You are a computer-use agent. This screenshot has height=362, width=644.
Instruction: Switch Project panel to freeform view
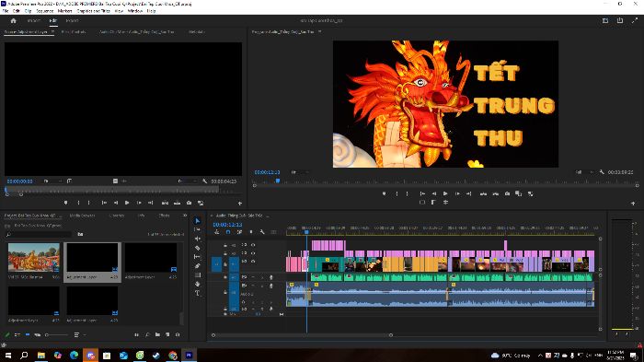(x=38, y=335)
